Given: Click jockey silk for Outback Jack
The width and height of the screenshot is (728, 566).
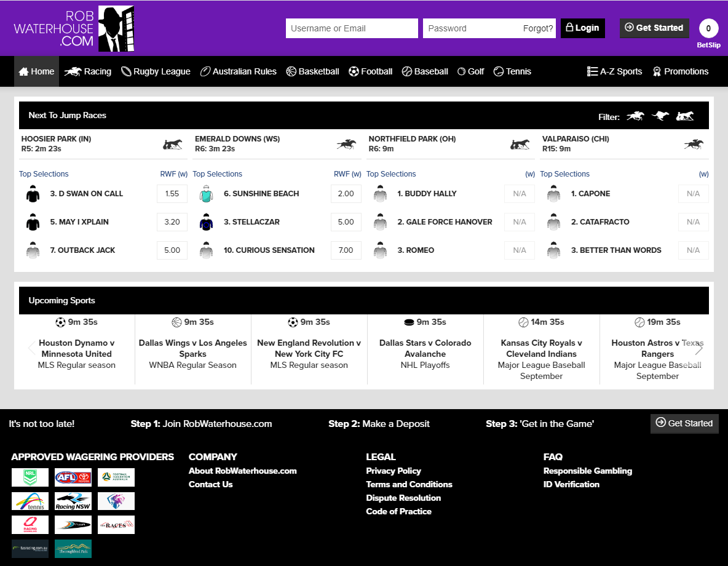Looking at the screenshot, I should point(33,250).
